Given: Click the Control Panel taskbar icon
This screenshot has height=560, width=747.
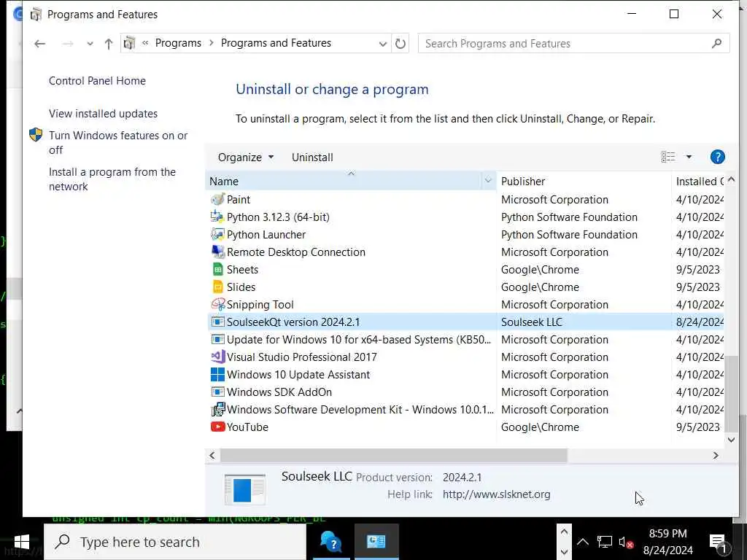Looking at the screenshot, I should [376, 542].
